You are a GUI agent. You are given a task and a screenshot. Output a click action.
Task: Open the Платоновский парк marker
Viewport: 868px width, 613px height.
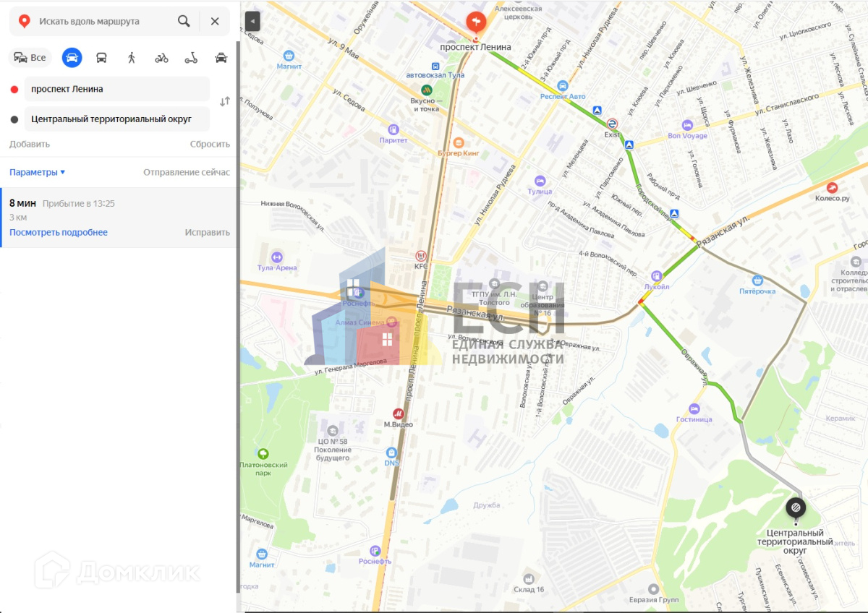[264, 453]
